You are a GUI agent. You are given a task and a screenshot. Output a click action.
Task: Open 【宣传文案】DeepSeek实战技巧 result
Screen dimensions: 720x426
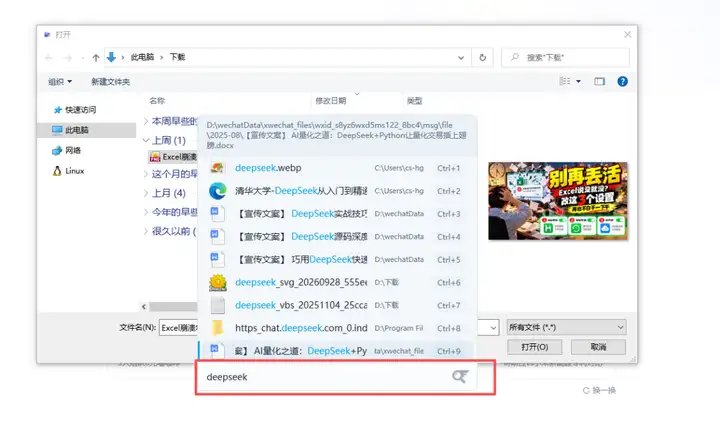point(338,214)
